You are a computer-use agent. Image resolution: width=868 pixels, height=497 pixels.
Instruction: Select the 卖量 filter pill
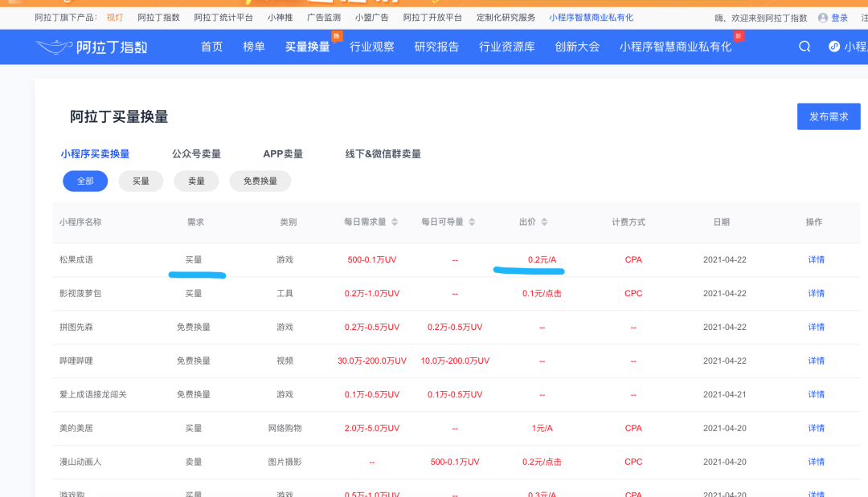(196, 181)
